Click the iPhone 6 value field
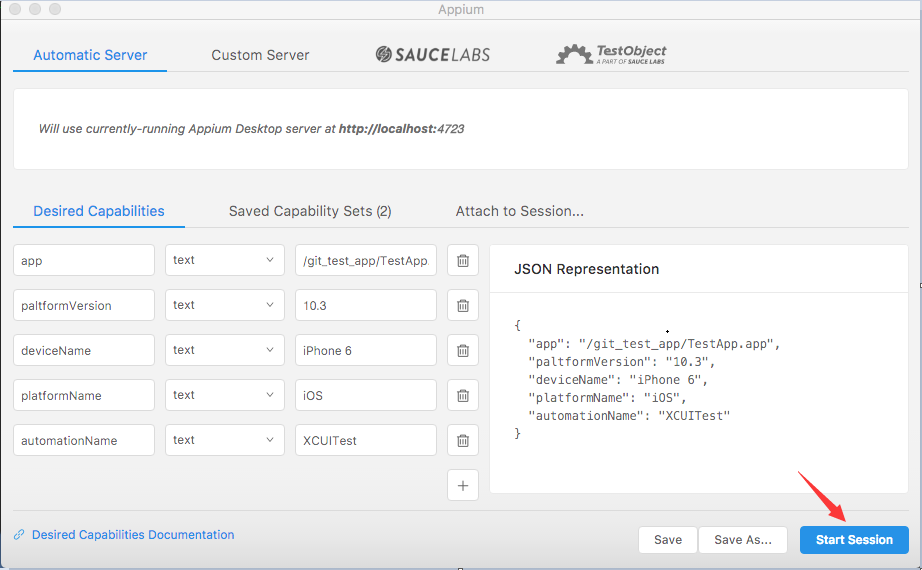 pyautogui.click(x=365, y=350)
